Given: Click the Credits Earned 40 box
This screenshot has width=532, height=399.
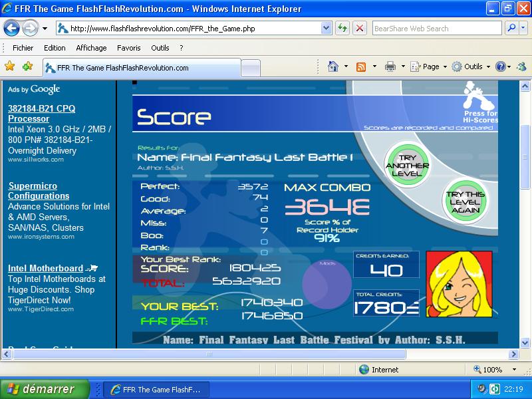Looking at the screenshot, I should (386, 265).
